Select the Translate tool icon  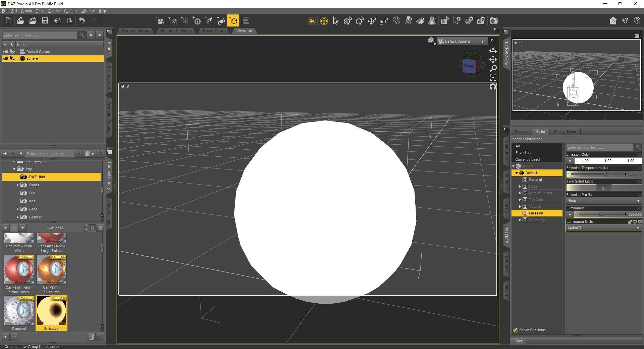pos(372,21)
